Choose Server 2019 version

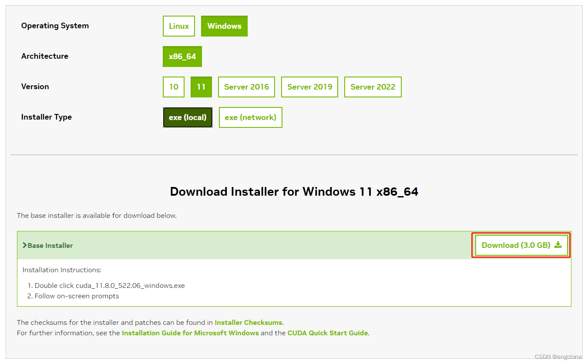(309, 87)
